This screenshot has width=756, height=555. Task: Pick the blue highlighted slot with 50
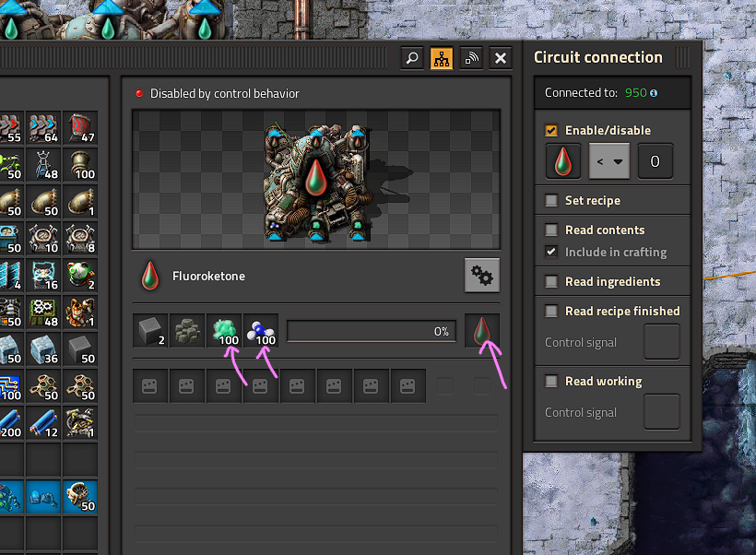point(80,497)
